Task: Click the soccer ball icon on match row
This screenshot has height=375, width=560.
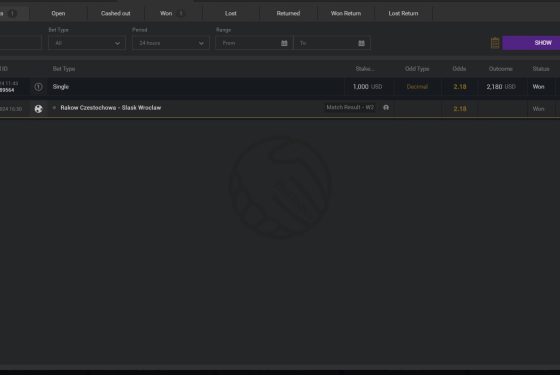Action: pos(38,109)
